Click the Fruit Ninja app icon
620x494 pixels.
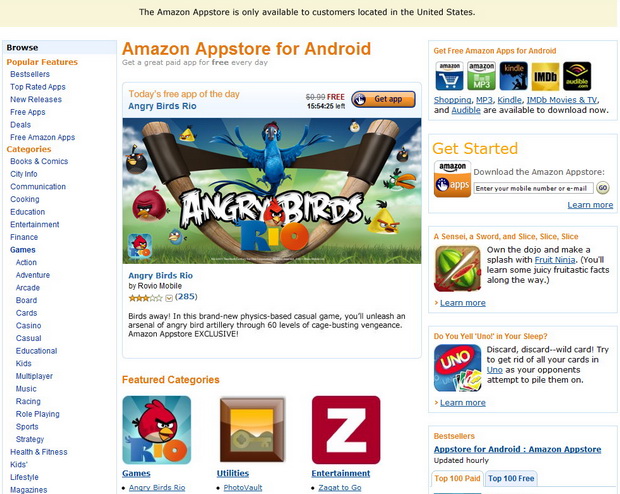click(457, 269)
